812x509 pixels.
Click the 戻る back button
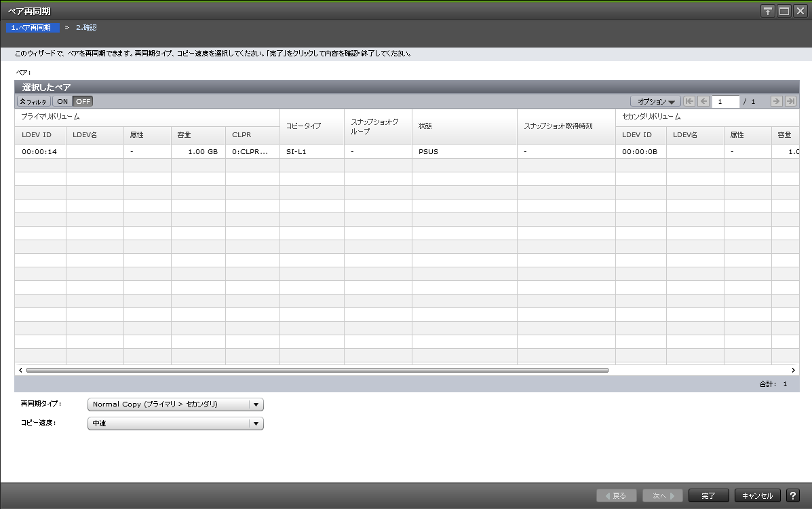[x=616, y=495]
